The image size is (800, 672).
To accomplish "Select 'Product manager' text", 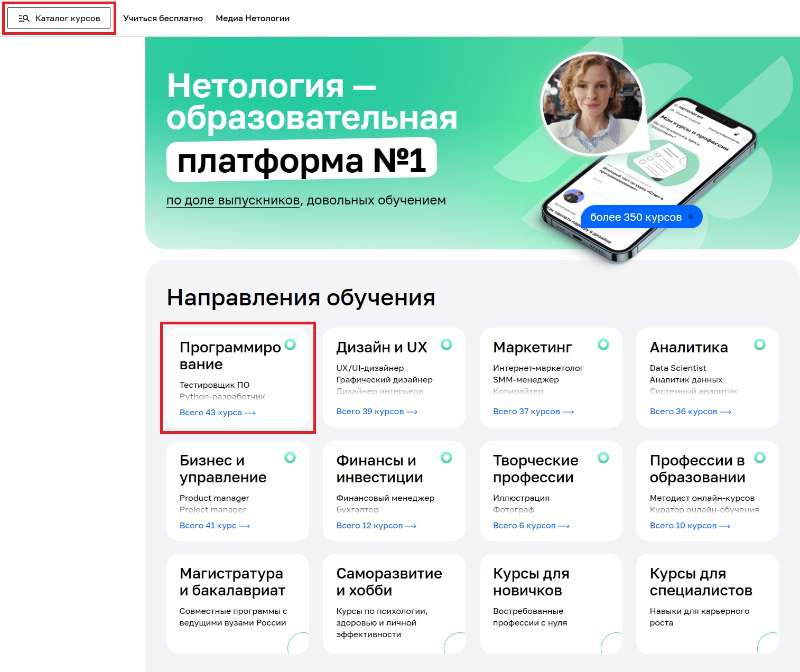I will tap(214, 498).
